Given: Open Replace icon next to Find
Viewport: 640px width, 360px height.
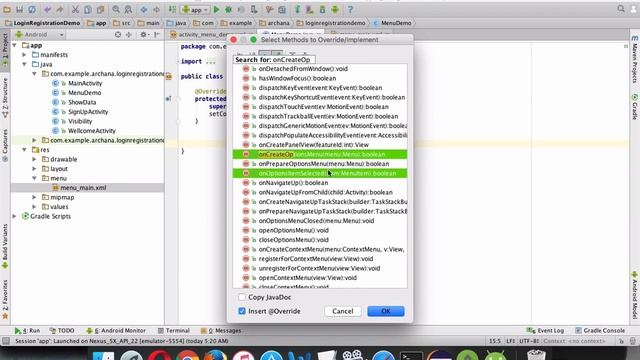Looking at the screenshot, I should click(128, 9).
